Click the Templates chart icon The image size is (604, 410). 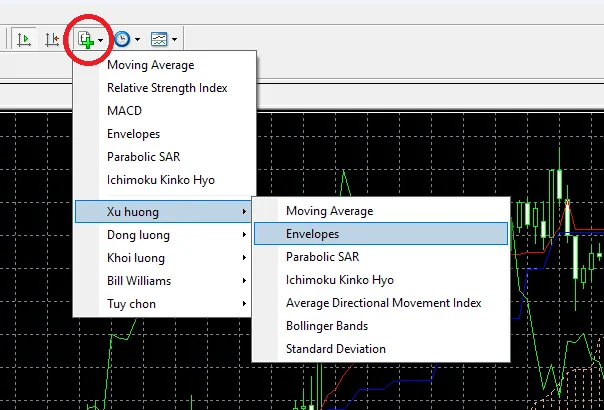point(159,39)
